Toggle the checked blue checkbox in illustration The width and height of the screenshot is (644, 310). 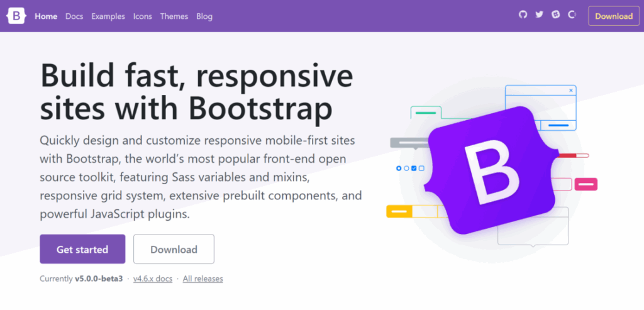click(414, 169)
